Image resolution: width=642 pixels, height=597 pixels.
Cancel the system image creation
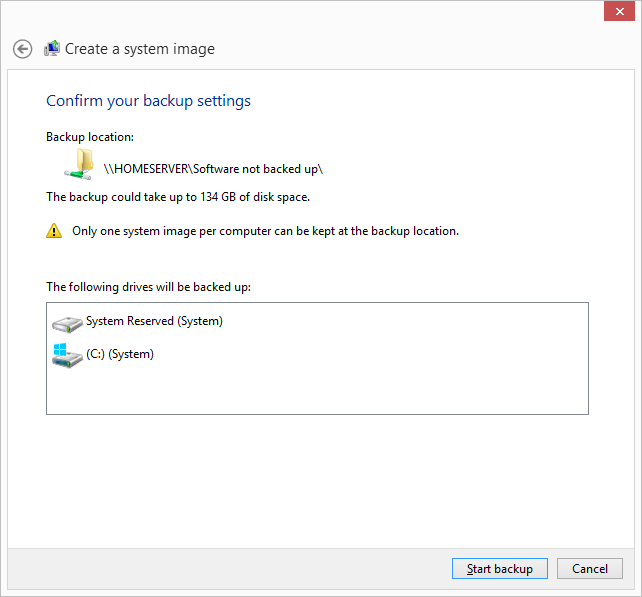590,569
